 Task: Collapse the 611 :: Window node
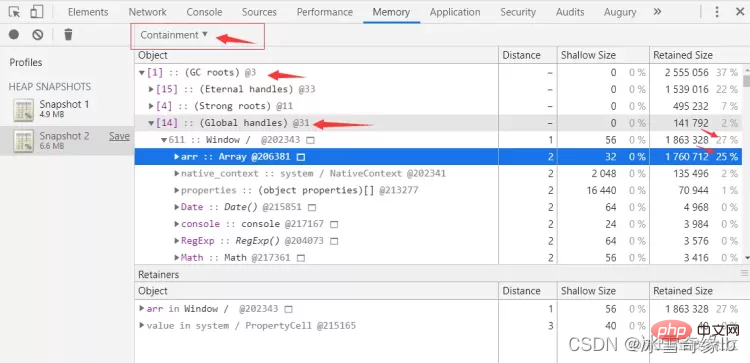coord(164,140)
